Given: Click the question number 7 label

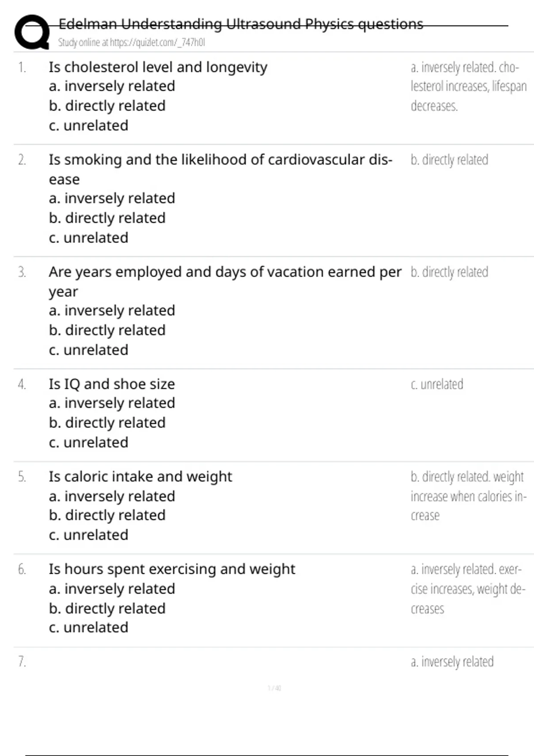Looking at the screenshot, I should pos(22,662).
